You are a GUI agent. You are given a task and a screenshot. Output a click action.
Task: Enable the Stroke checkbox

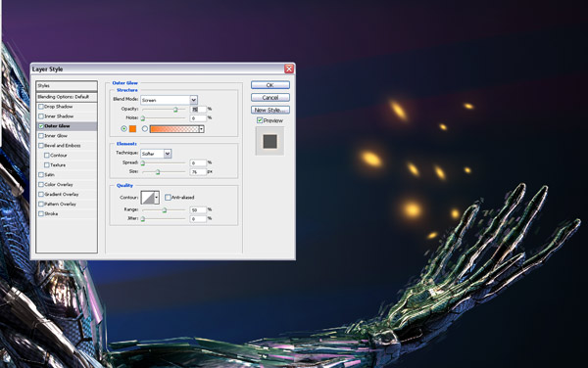point(41,213)
